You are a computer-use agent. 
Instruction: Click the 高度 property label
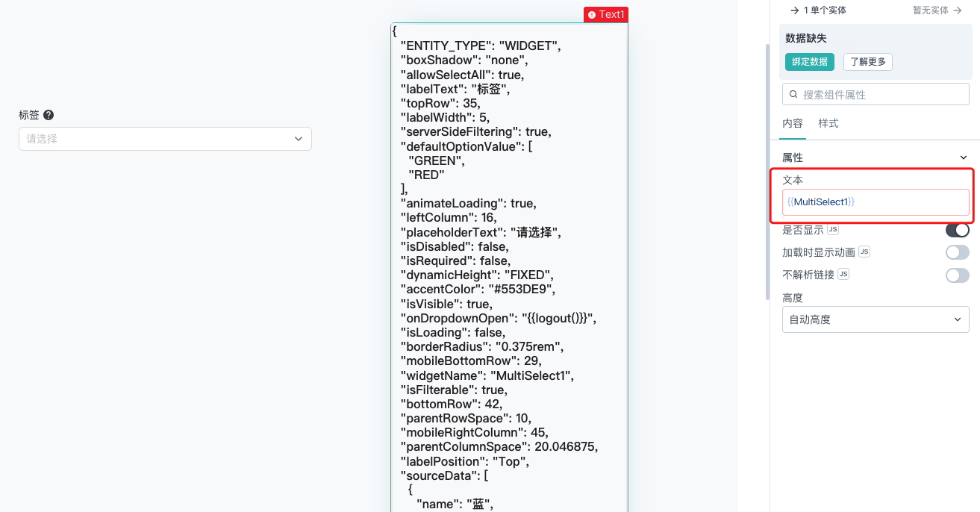coord(793,298)
